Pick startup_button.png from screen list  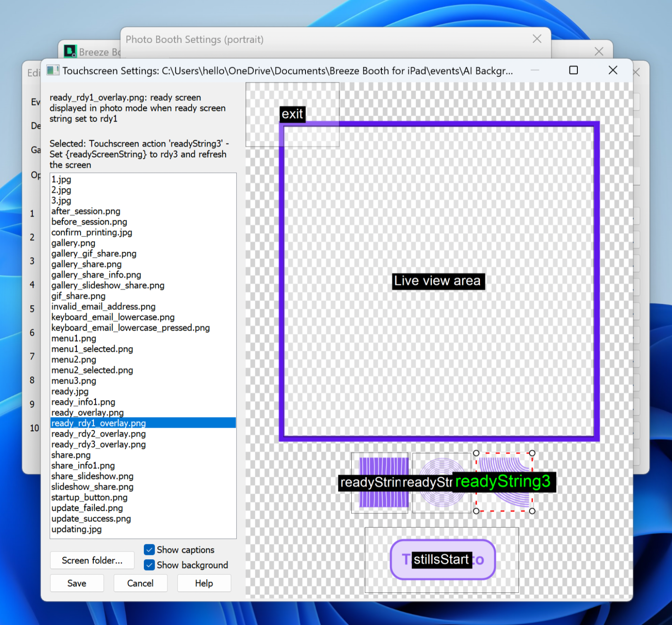pyautogui.click(x=89, y=498)
